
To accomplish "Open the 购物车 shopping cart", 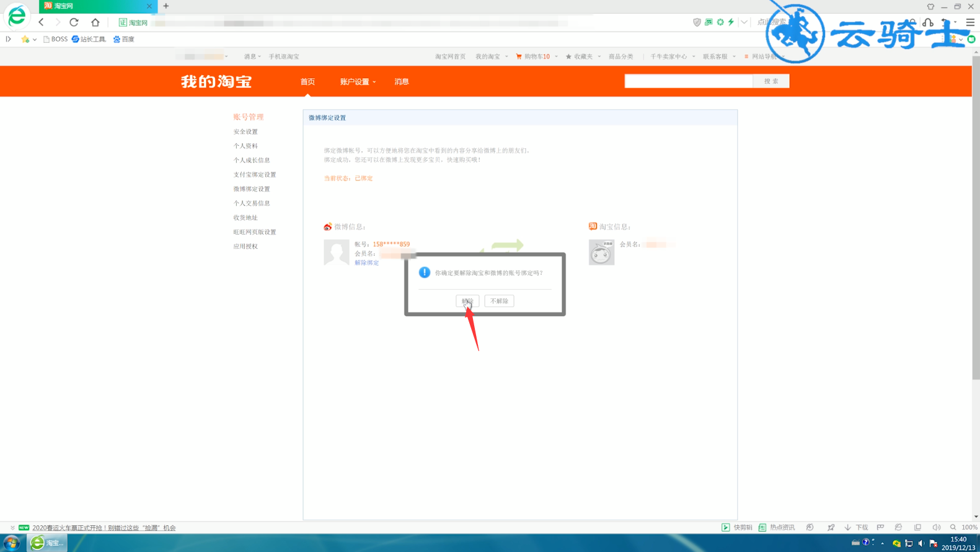I will click(533, 56).
